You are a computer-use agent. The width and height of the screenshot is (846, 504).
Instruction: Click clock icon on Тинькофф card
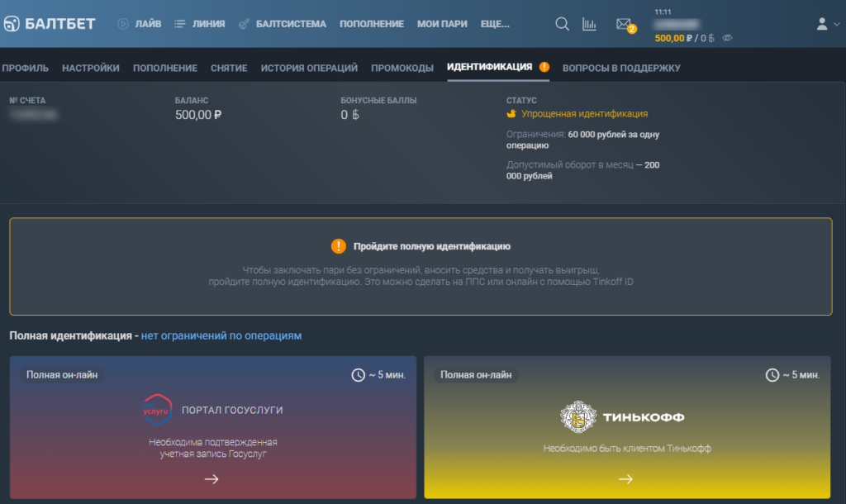(772, 375)
